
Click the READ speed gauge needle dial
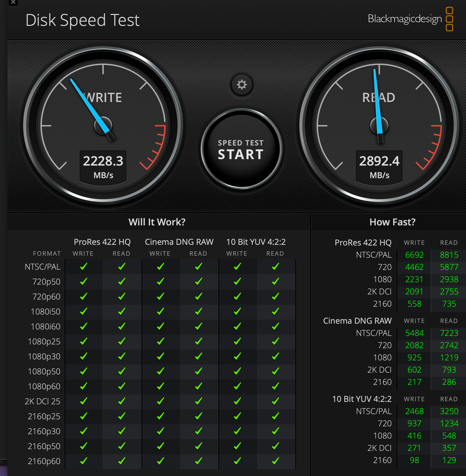coord(379,125)
